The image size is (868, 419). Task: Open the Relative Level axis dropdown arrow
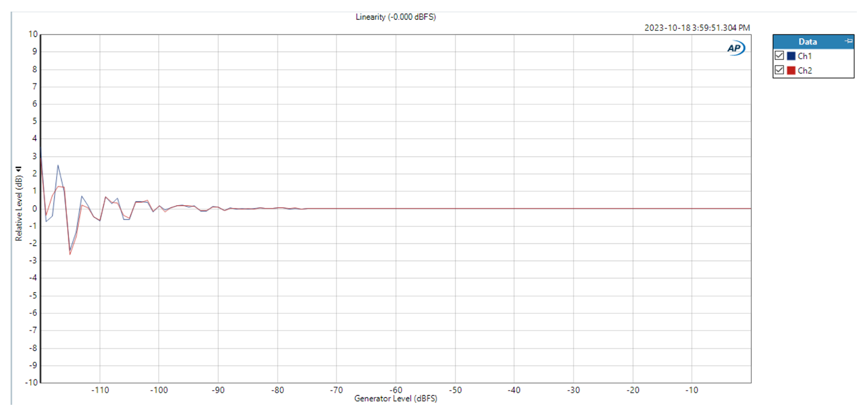[19, 169]
